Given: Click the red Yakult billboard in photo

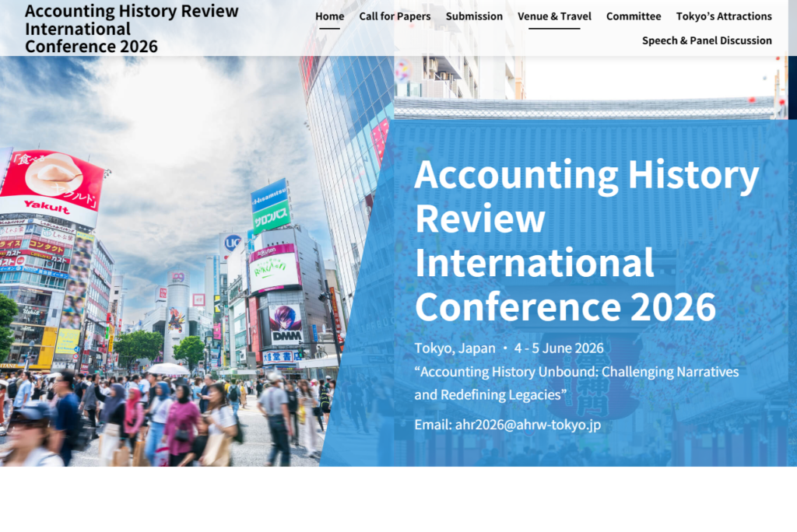Looking at the screenshot, I should click(52, 187).
